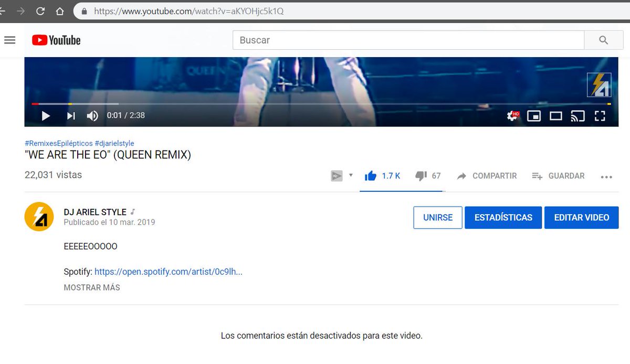This screenshot has width=630, height=364.
Task: Expand description with MOSTRAR MÁS
Action: [x=92, y=287]
